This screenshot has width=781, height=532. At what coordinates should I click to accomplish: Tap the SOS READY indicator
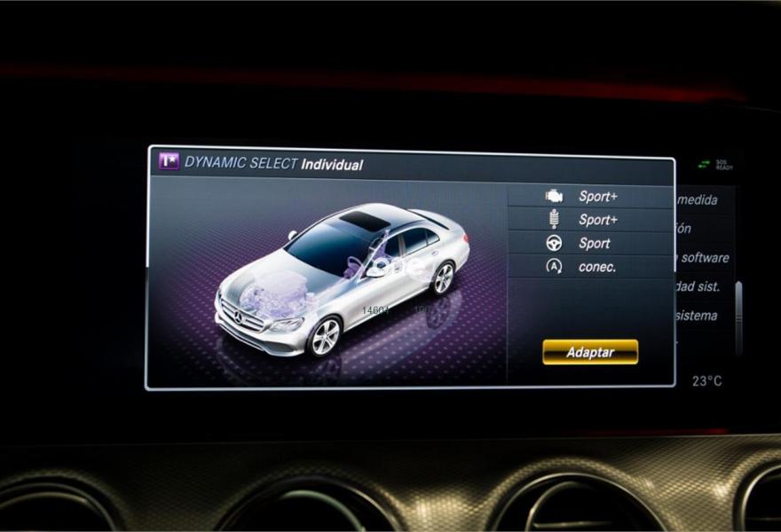click(724, 165)
